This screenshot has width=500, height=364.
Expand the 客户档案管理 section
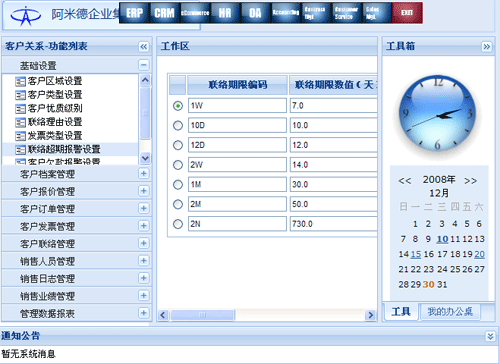point(144,173)
